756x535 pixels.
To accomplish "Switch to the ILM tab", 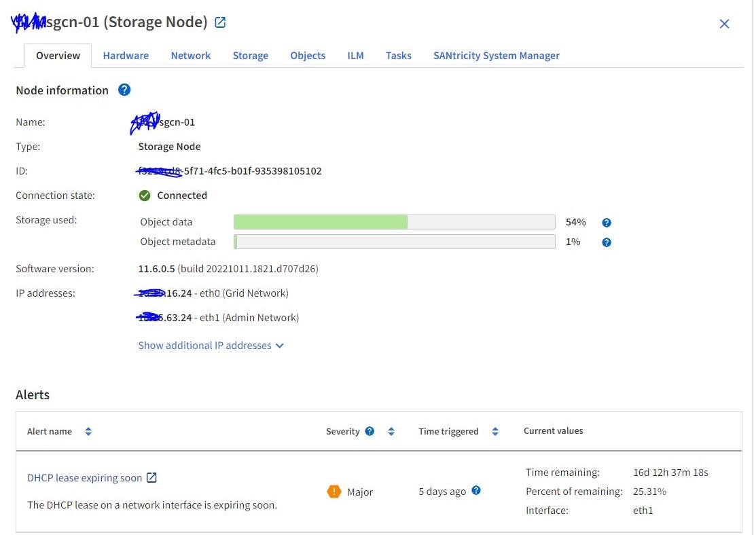I will (355, 55).
